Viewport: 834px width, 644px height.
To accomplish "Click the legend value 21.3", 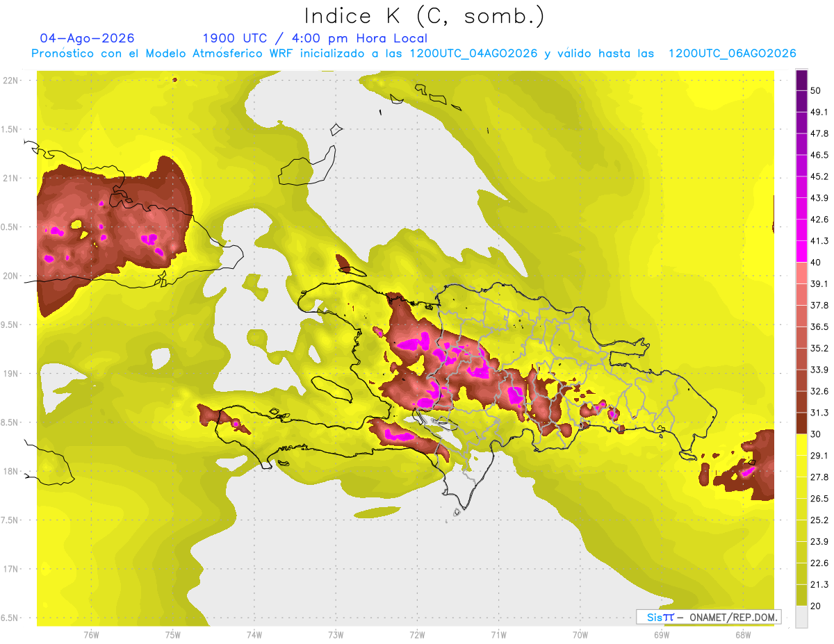I will tap(820, 584).
